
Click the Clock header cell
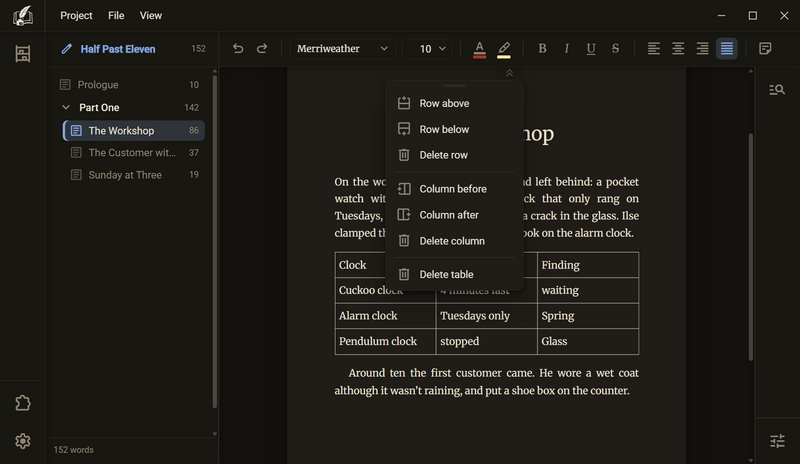[x=361, y=265]
